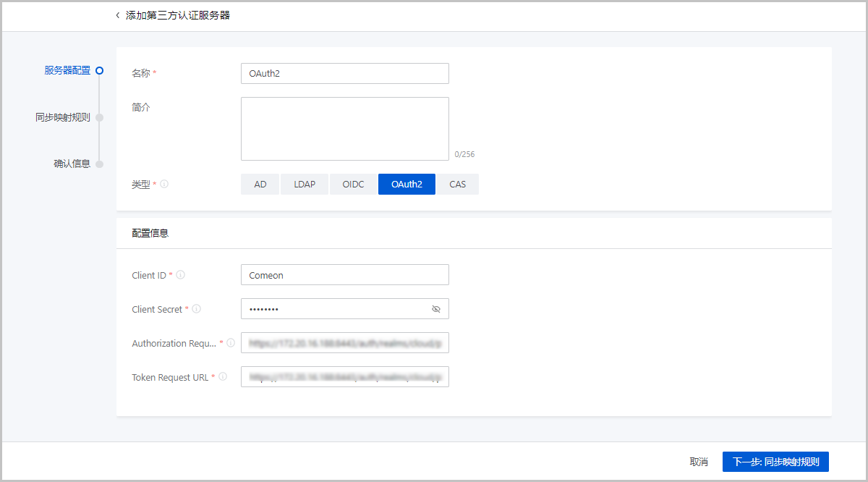Viewport: 868px width, 482px height.
Task: Click the Client ID input field
Action: click(x=344, y=275)
